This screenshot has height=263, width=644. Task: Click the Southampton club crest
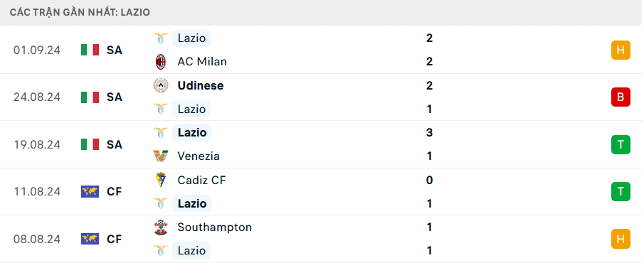tap(161, 227)
